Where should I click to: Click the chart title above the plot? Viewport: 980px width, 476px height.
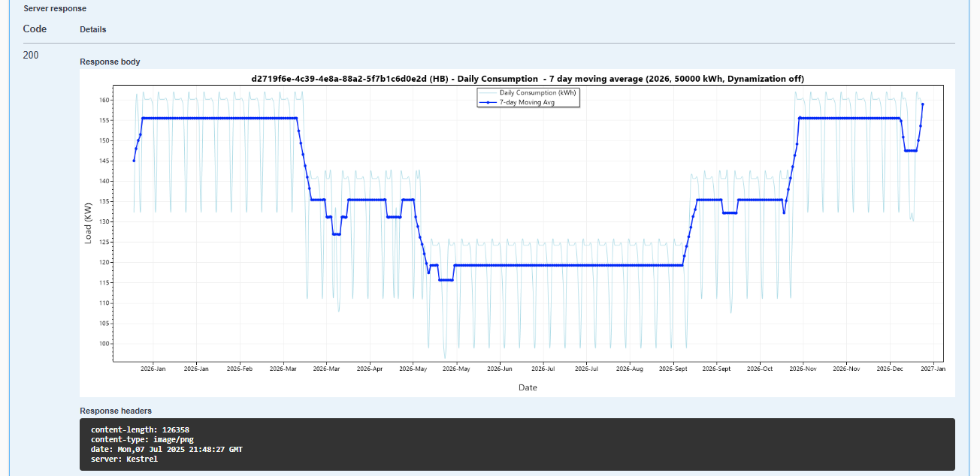click(x=528, y=79)
